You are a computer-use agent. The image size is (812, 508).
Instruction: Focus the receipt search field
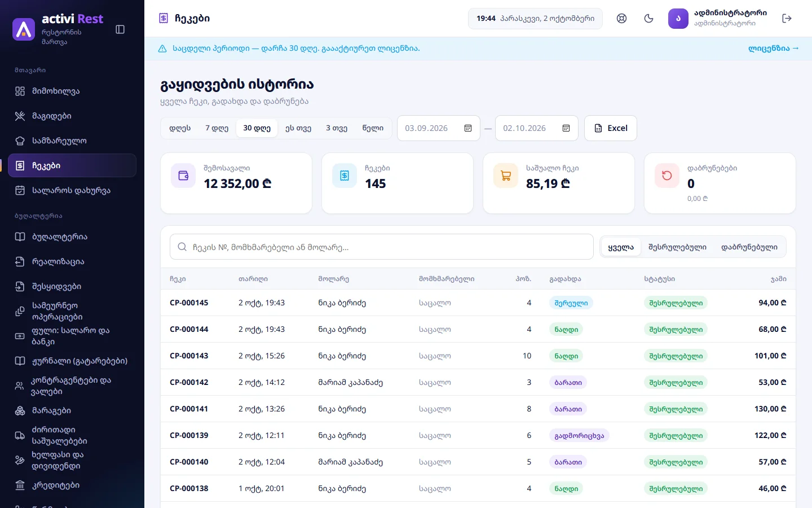click(x=382, y=247)
